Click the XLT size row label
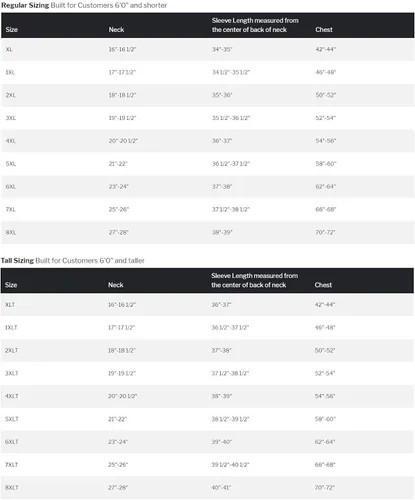The height and width of the screenshot is (500, 415). [10, 305]
